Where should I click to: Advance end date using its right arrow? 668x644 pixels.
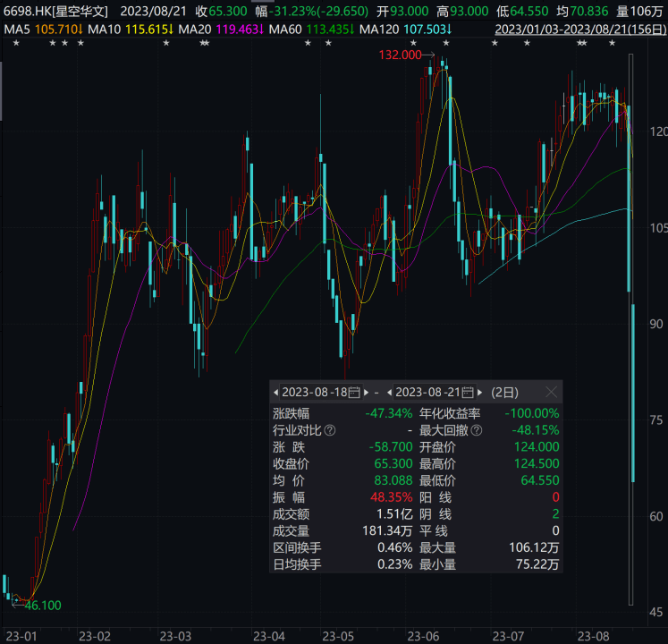480,393
